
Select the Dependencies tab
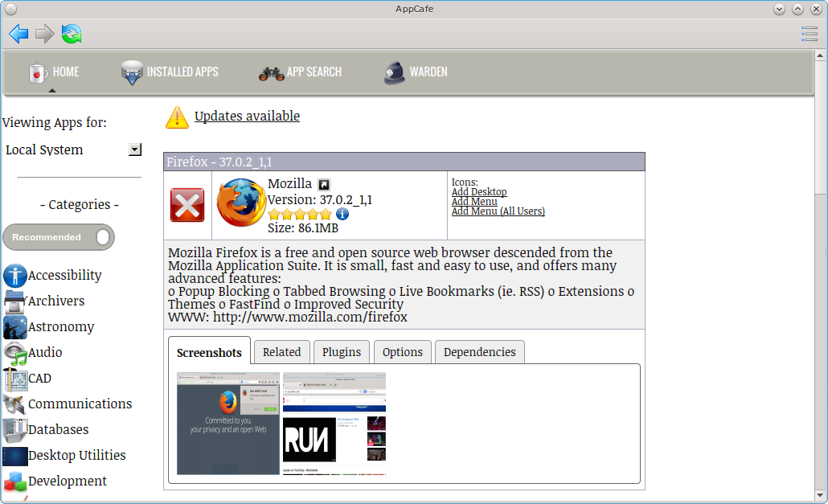[x=479, y=352]
